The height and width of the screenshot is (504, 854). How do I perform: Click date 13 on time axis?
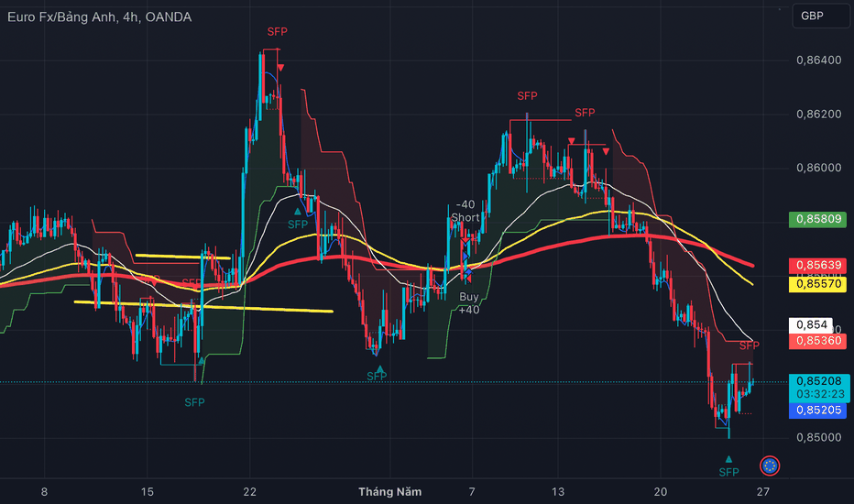tap(558, 492)
